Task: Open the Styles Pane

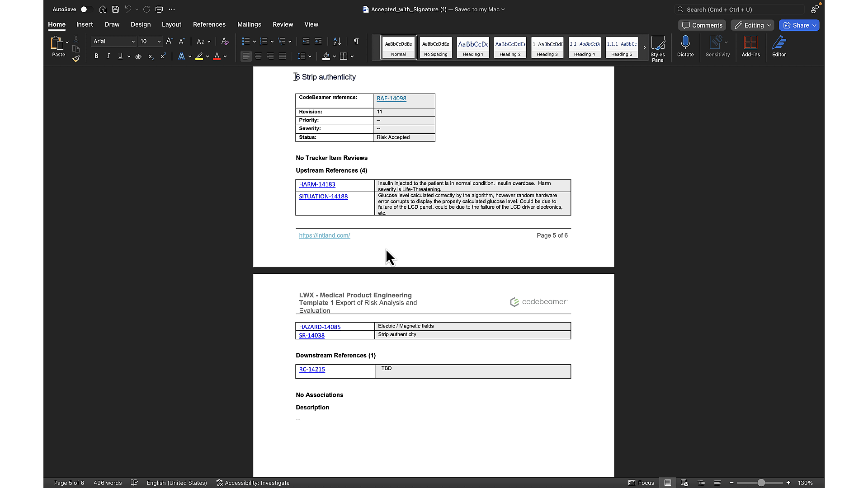Action: click(x=658, y=48)
